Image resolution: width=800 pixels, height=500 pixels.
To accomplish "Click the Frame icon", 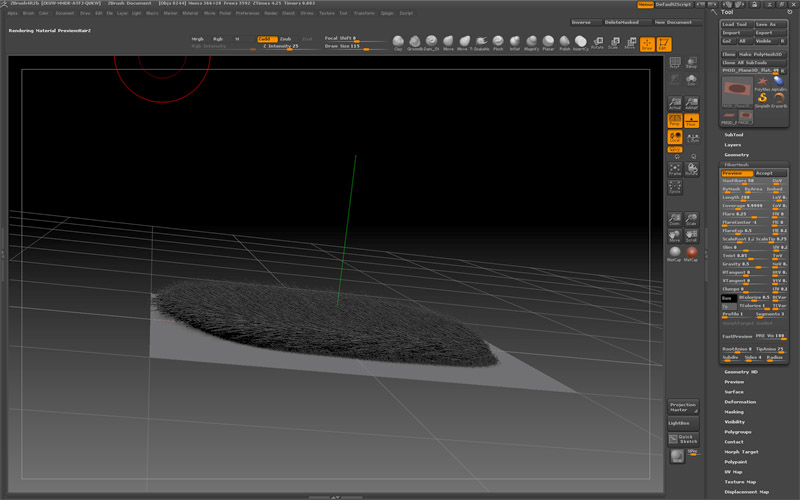I will coord(675,169).
